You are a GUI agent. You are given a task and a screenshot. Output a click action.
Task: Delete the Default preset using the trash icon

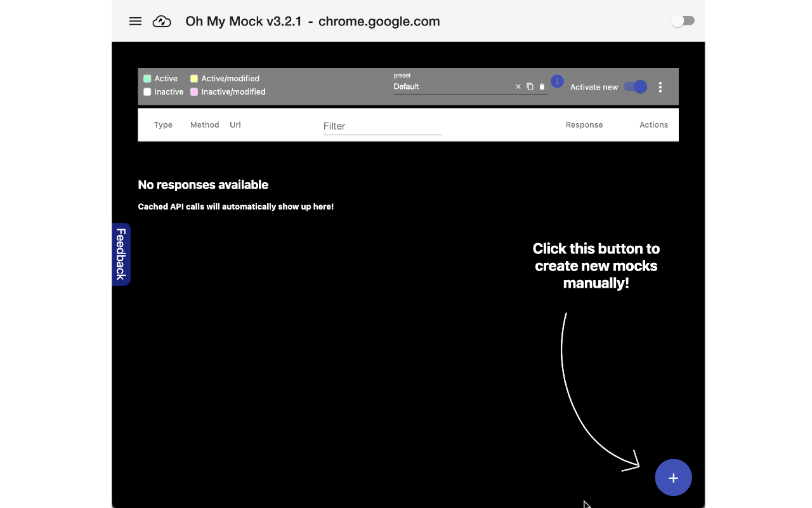(x=542, y=87)
